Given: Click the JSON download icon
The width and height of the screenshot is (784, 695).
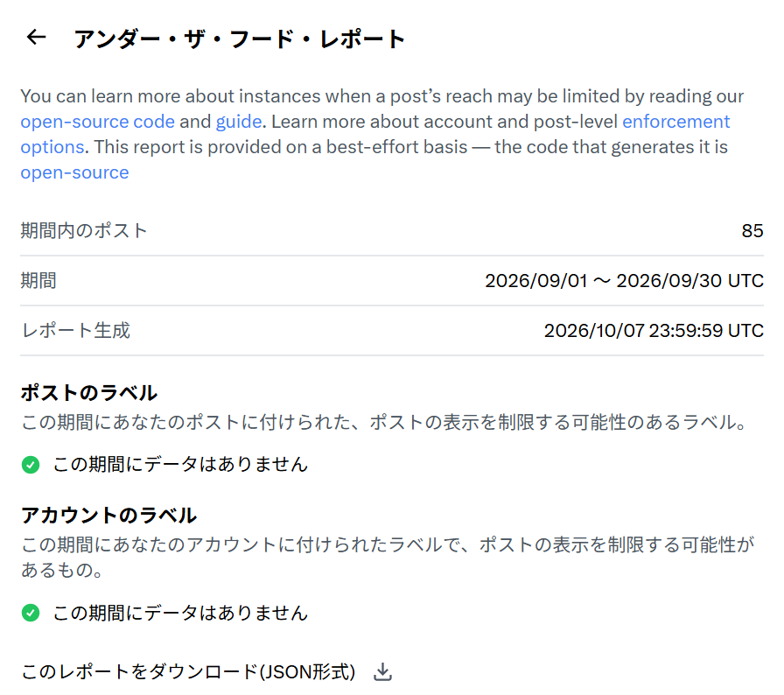Looking at the screenshot, I should (x=382, y=671).
